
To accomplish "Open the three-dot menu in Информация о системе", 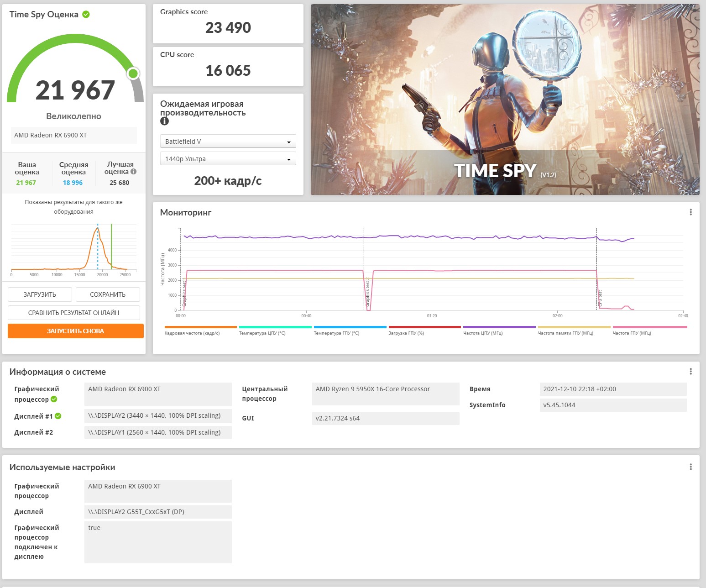I will point(690,372).
